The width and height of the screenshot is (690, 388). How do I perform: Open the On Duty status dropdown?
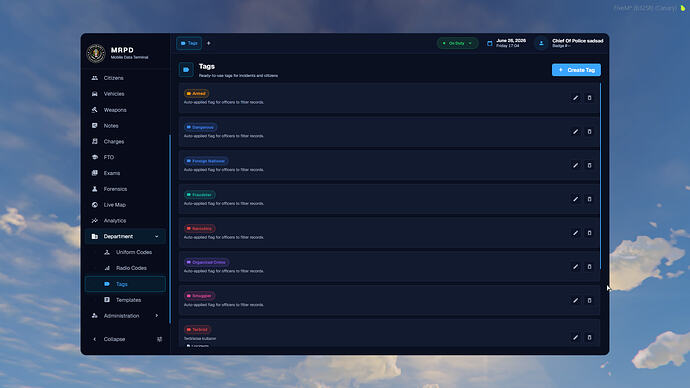coord(457,43)
